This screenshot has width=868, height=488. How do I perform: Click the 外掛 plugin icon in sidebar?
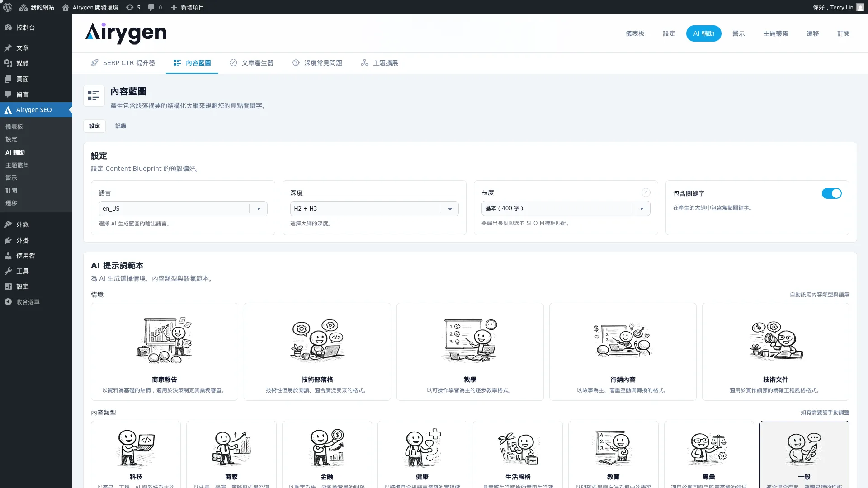[8, 240]
